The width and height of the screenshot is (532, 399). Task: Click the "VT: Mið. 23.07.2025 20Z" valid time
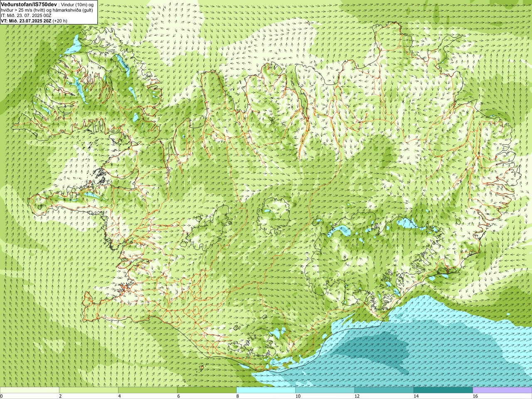[26, 20]
